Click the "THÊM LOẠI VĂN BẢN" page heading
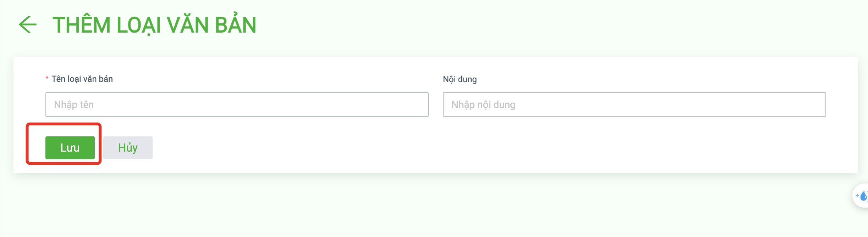This screenshot has height=237, width=868. click(154, 25)
